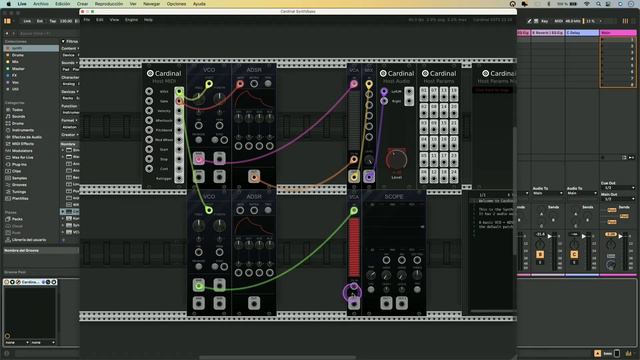
Task: Open the Librería del usuario place
Action: pos(29,240)
